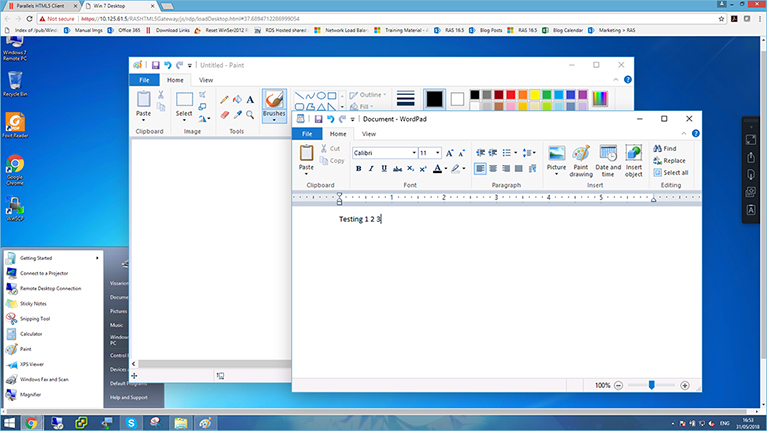Viewport: 767px width, 431px height.
Task: Open the font size dropdown showing 11
Action: coord(437,153)
